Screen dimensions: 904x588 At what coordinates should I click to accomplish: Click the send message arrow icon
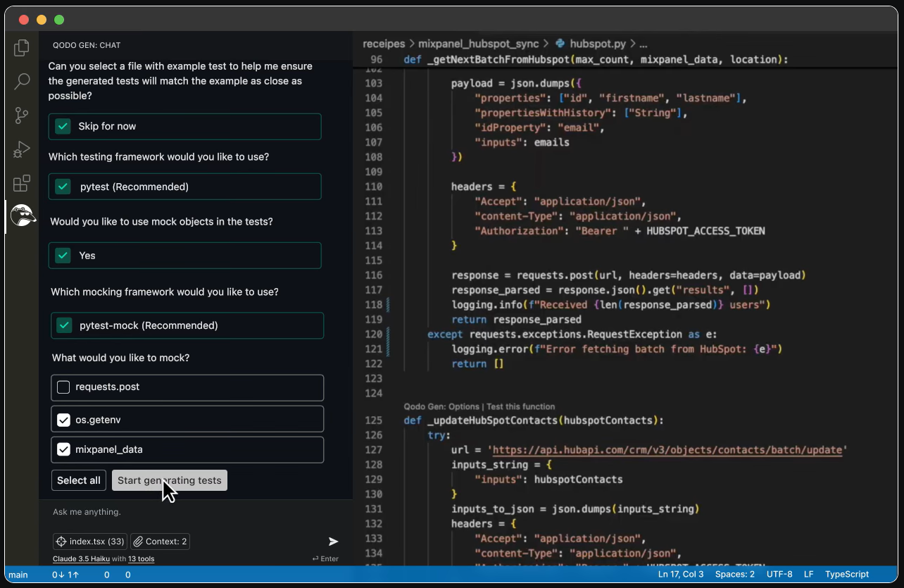(x=332, y=542)
